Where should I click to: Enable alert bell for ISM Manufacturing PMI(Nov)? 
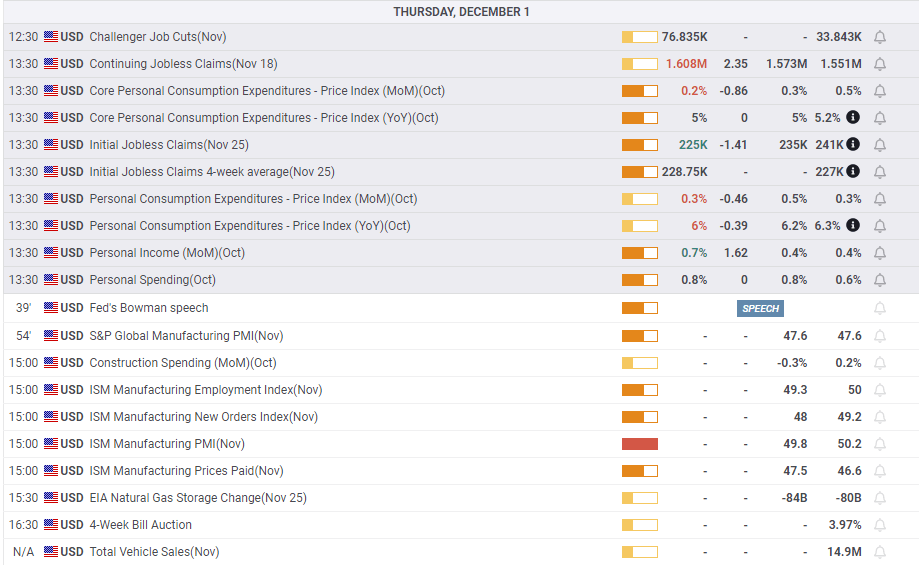tap(880, 444)
